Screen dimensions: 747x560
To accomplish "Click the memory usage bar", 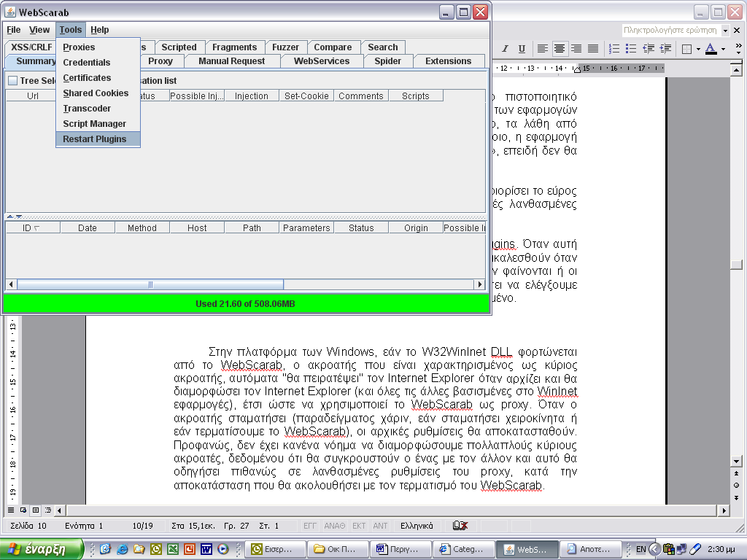I will tap(246, 304).
